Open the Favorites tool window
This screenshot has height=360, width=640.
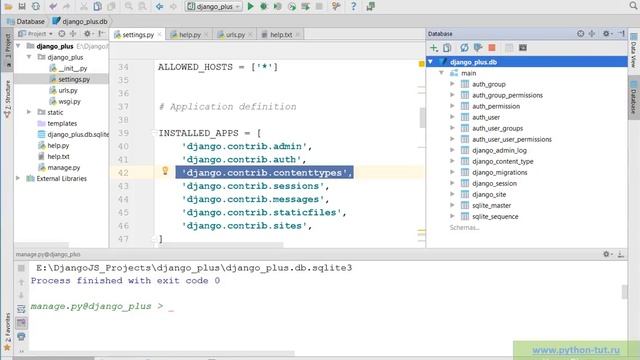tap(7, 331)
